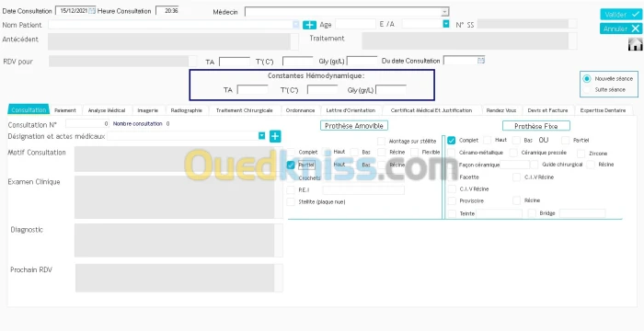The image size is (644, 331).
Task: Click the Bridge text field
Action: coord(582,213)
